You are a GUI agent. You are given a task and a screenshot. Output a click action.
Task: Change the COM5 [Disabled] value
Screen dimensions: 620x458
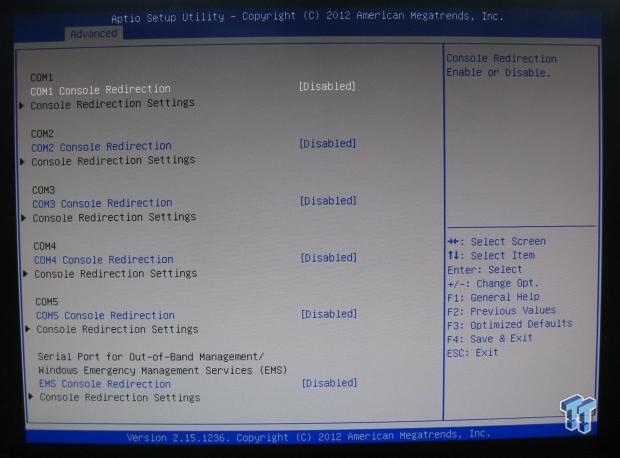coord(329,314)
